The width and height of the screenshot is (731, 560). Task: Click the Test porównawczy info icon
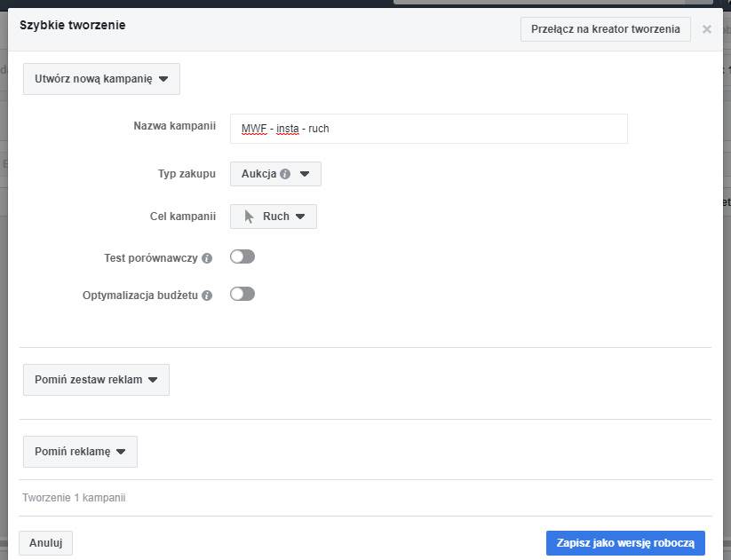click(207, 258)
